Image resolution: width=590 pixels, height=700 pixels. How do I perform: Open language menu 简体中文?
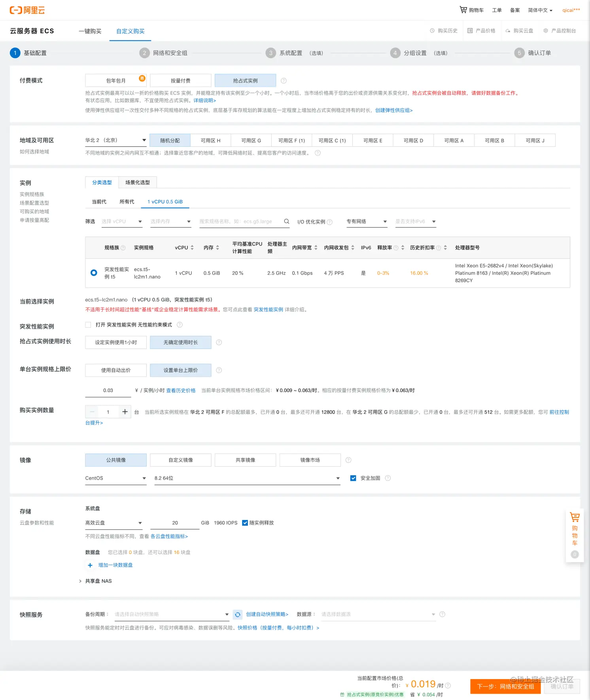click(540, 10)
